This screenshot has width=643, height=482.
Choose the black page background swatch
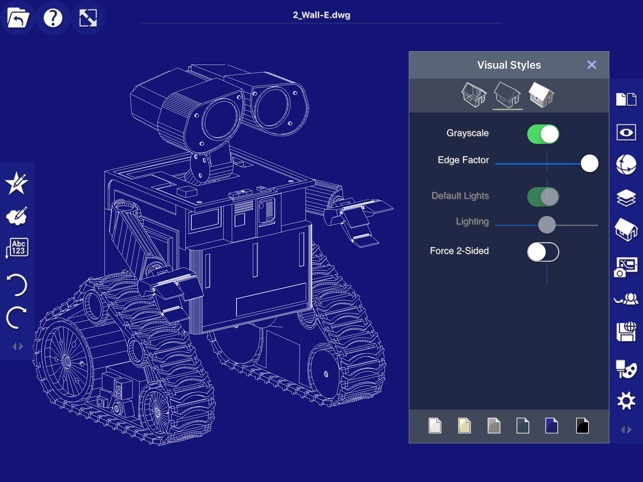point(582,426)
